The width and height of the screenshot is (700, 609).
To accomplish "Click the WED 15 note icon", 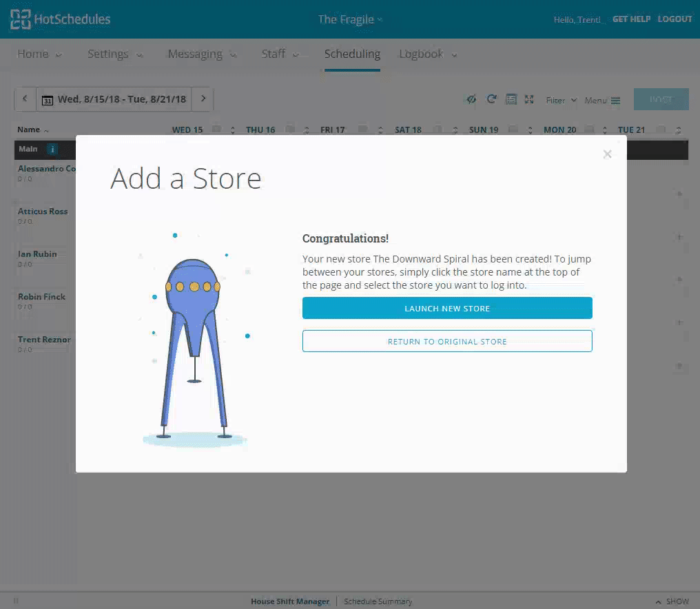I will pos(216,130).
